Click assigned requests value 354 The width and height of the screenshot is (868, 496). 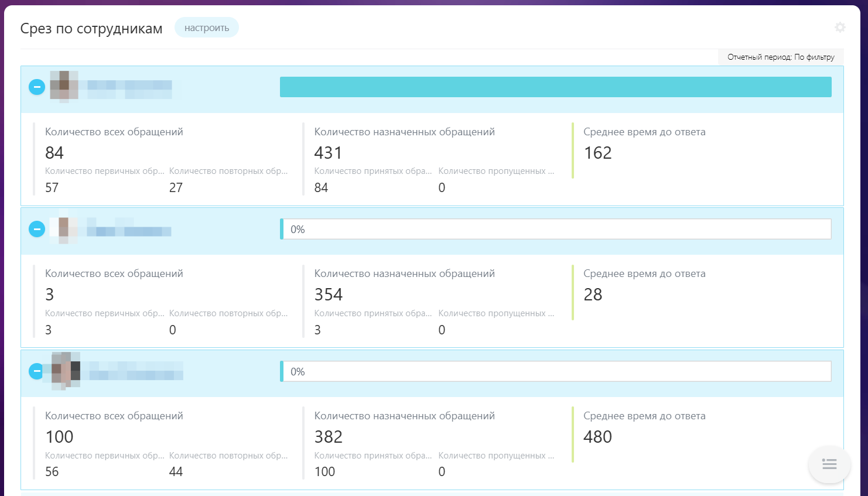[x=328, y=295]
